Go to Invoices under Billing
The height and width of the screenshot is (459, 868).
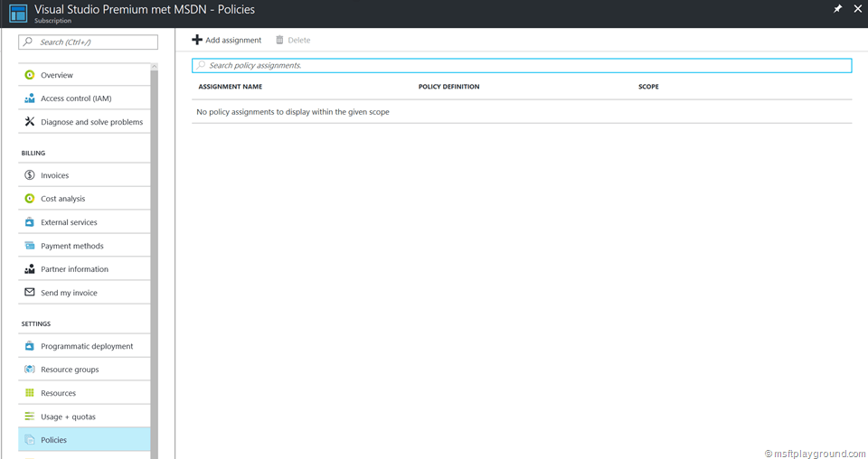click(x=84, y=175)
